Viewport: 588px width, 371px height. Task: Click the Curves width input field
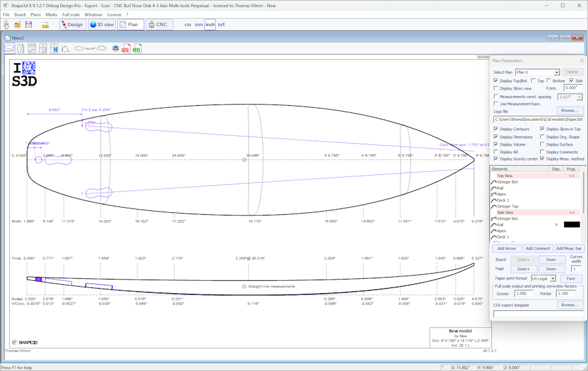click(576, 269)
